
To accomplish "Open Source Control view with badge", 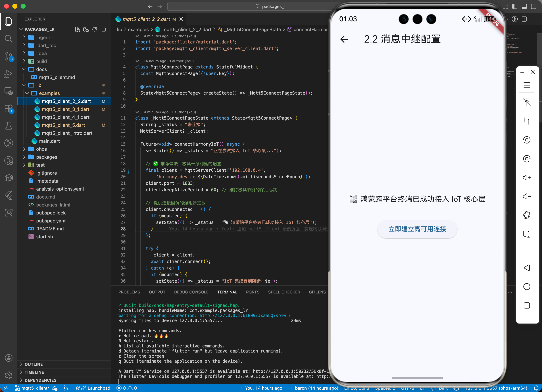I will tap(9, 56).
